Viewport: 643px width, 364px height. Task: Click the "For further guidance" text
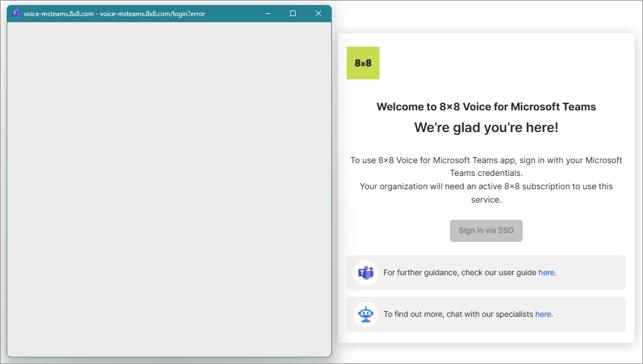459,272
